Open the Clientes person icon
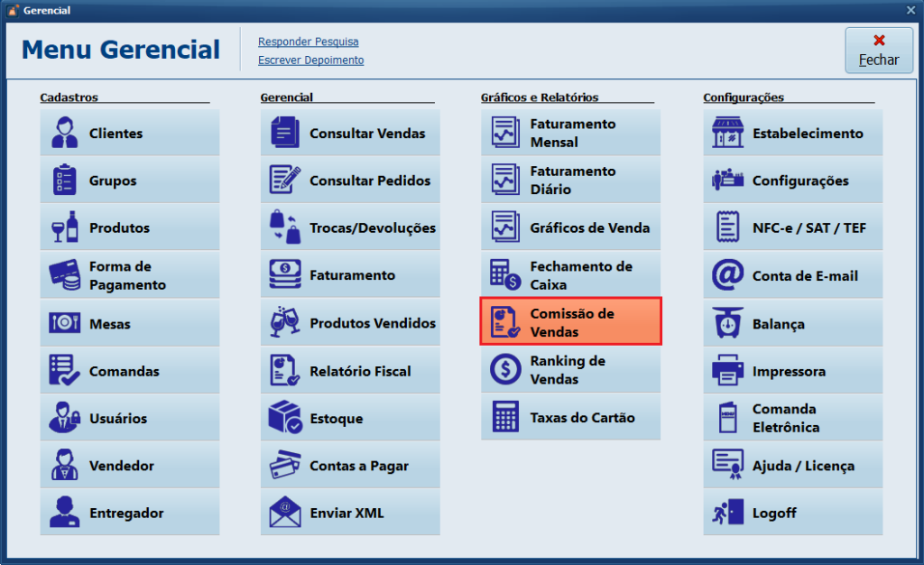 tap(64, 133)
